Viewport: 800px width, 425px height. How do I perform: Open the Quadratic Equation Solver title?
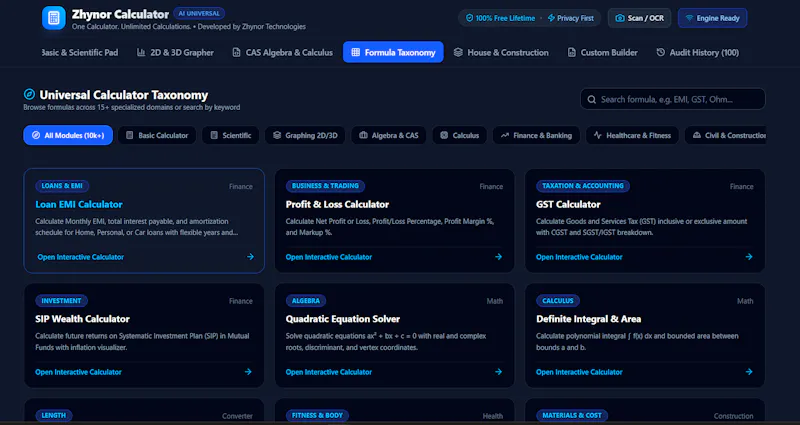point(343,319)
